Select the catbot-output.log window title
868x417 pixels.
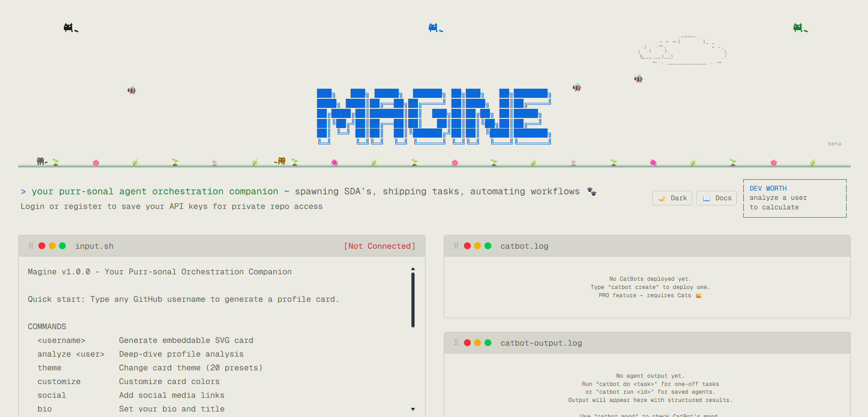(541, 342)
